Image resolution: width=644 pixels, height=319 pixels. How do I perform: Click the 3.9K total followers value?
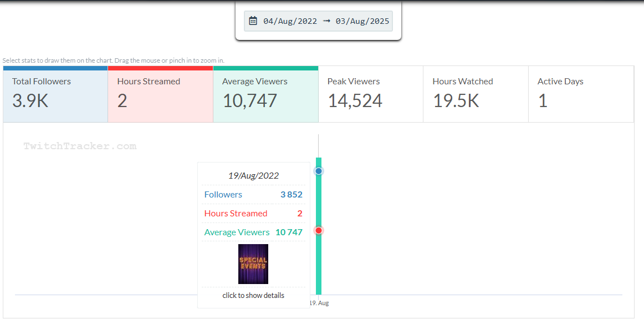pyautogui.click(x=30, y=101)
